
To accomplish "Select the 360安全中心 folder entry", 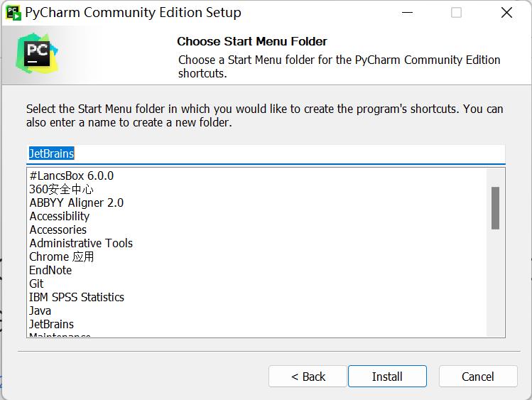I will pos(61,189).
